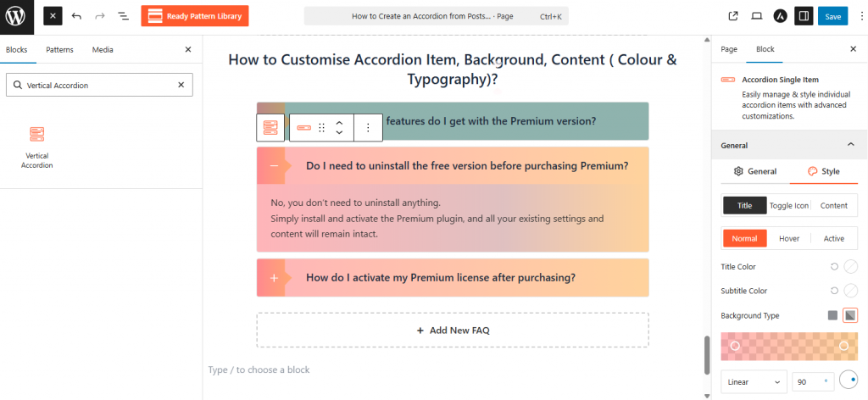Screen dimensions: 868x400
Task: Switch to the Patterns tab
Action: coord(59,50)
